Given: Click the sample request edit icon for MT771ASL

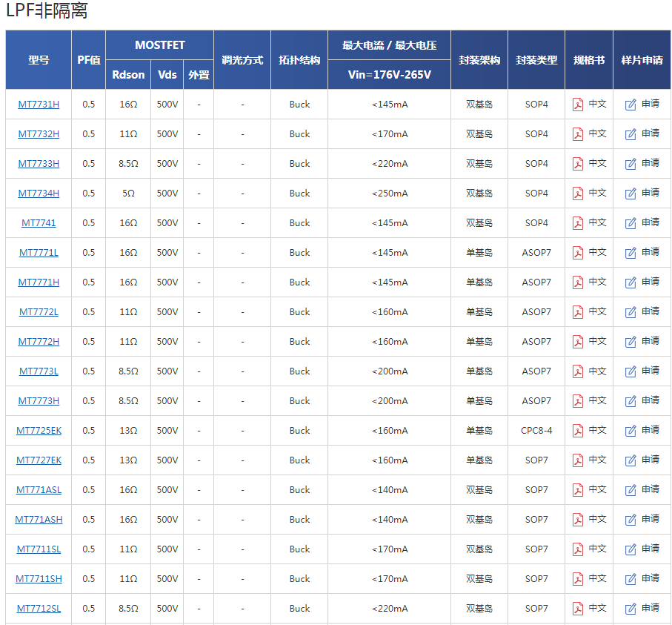Looking at the screenshot, I should coord(631,490).
